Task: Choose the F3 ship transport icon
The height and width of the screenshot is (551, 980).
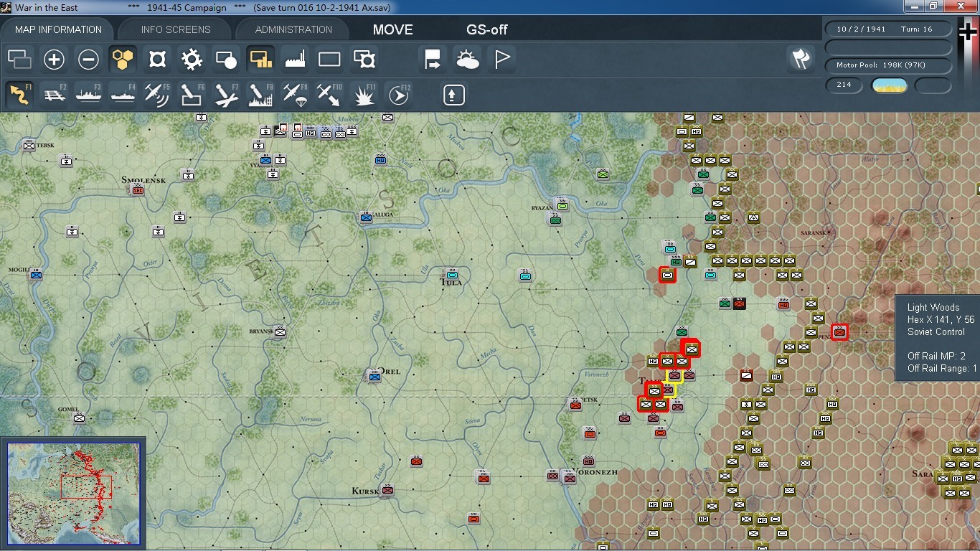Action: 88,95
